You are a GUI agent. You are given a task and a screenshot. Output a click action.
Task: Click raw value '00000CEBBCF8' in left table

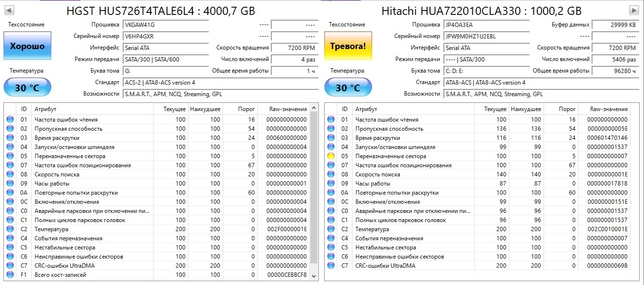click(x=287, y=275)
